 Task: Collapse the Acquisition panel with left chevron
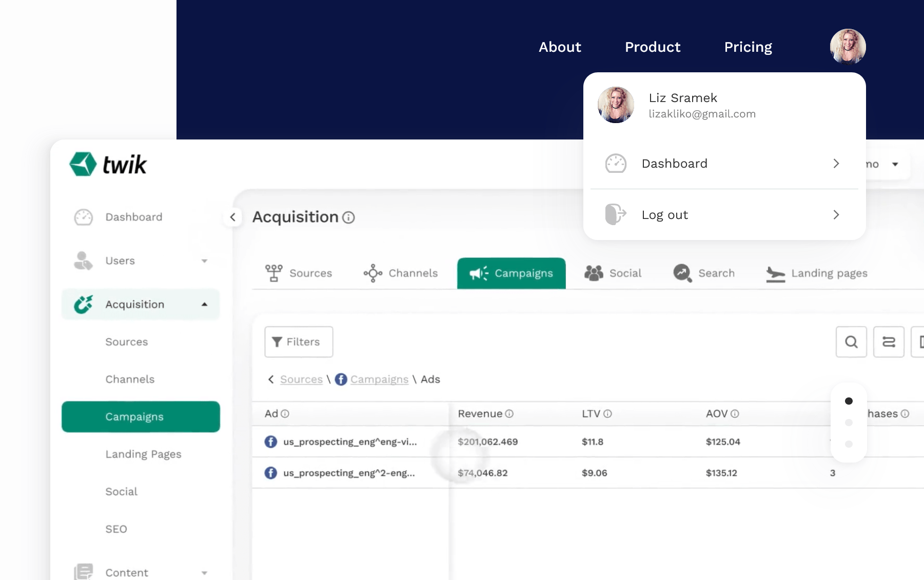233,217
